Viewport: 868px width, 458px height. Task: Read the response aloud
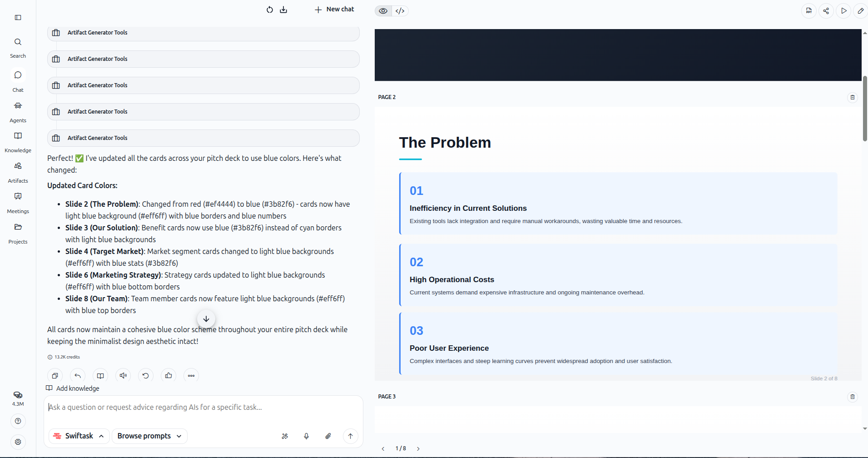tap(123, 376)
